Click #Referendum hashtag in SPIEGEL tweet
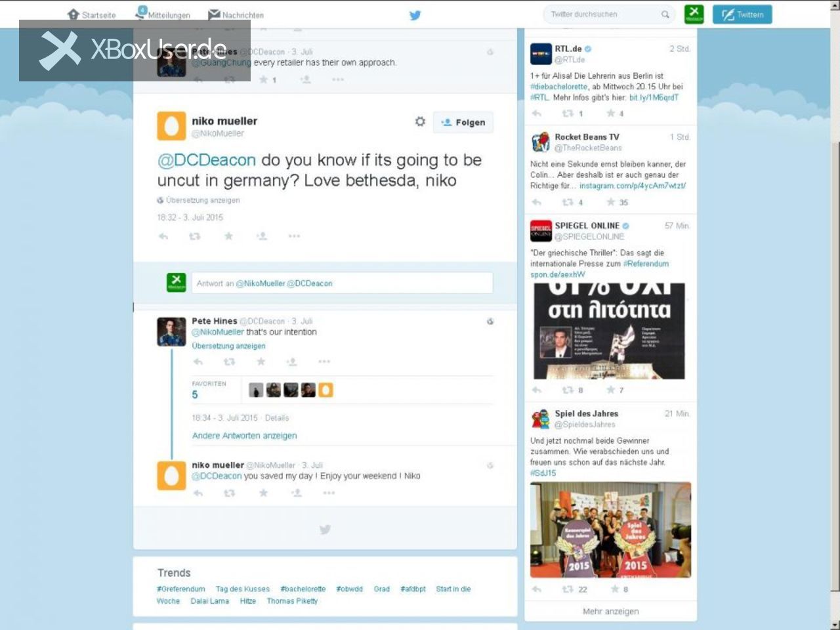840x630 pixels. (x=646, y=264)
